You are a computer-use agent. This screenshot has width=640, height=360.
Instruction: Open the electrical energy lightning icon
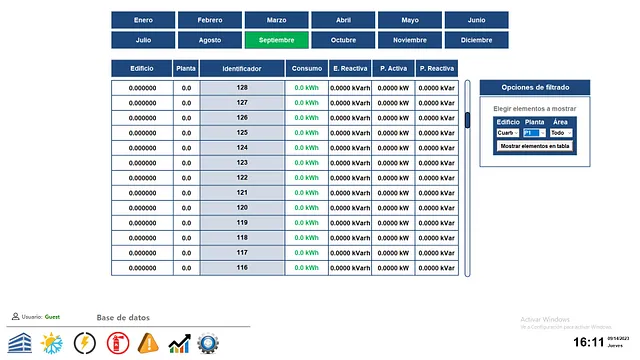[x=85, y=343]
